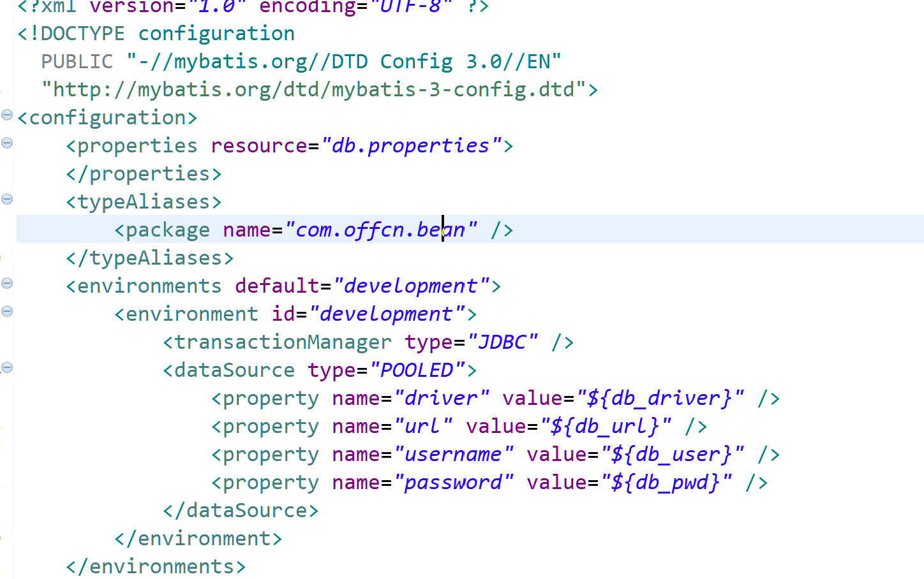Click the closing </environments> tag
Viewport: 924px width, 579px height.
(x=156, y=567)
